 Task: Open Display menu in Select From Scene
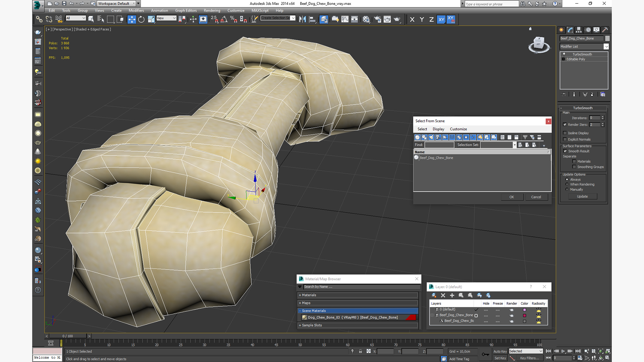click(438, 129)
